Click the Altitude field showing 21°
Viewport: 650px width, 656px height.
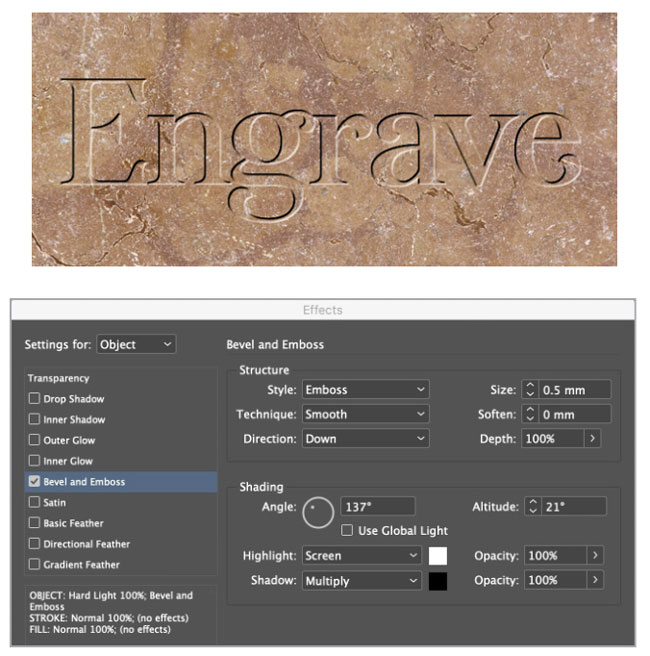pos(573,506)
